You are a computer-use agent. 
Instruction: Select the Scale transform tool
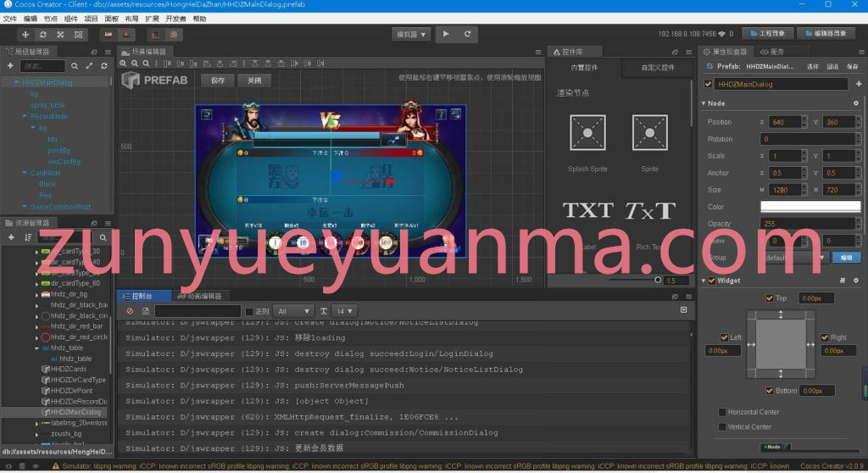click(60, 35)
